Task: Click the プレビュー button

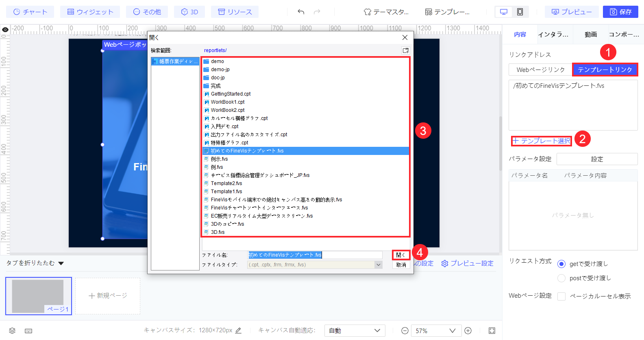Action: 572,12
